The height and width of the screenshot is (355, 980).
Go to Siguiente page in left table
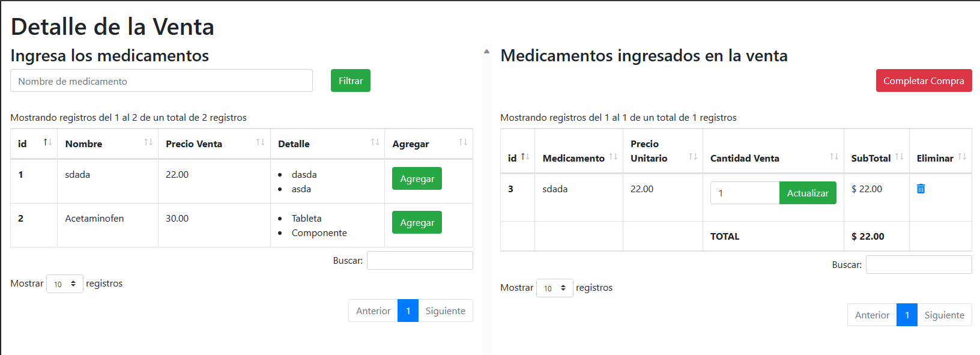pyautogui.click(x=446, y=311)
